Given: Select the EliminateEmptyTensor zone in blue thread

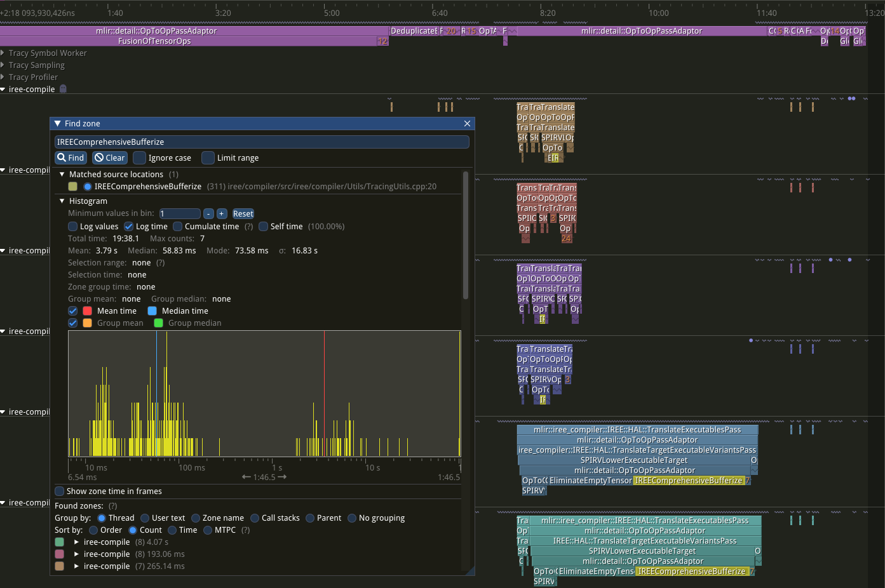Looking at the screenshot, I should (x=590, y=480).
